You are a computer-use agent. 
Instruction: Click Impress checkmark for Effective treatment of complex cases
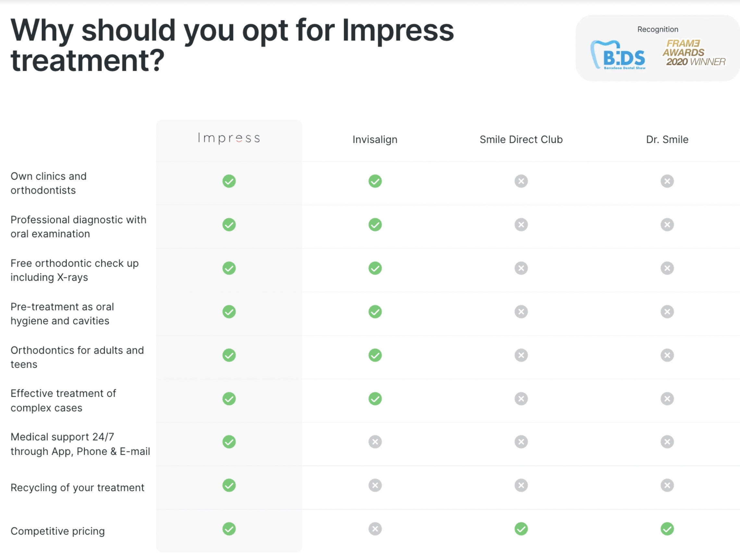(229, 398)
